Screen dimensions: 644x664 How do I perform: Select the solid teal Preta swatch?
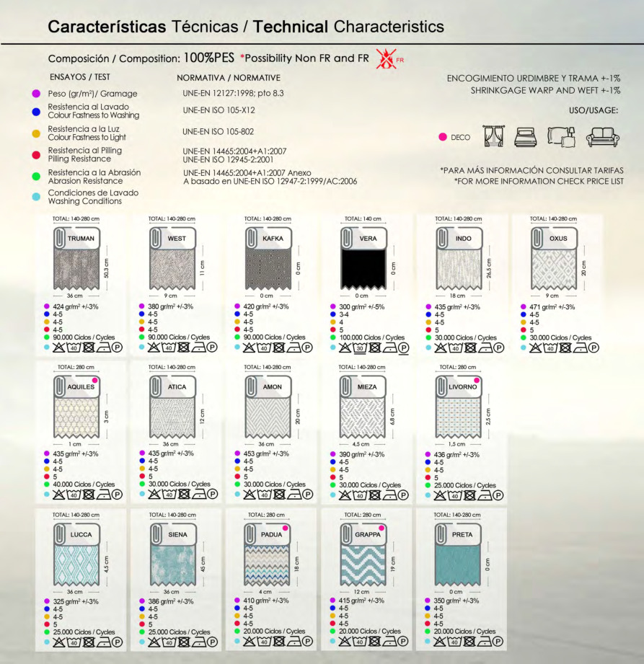(x=457, y=565)
